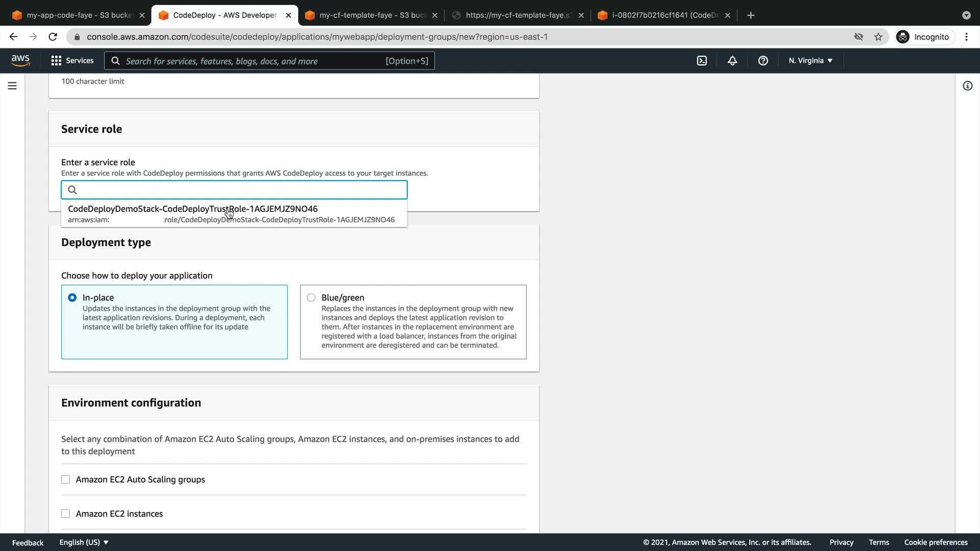Expand the English (US) language selector

(x=84, y=542)
